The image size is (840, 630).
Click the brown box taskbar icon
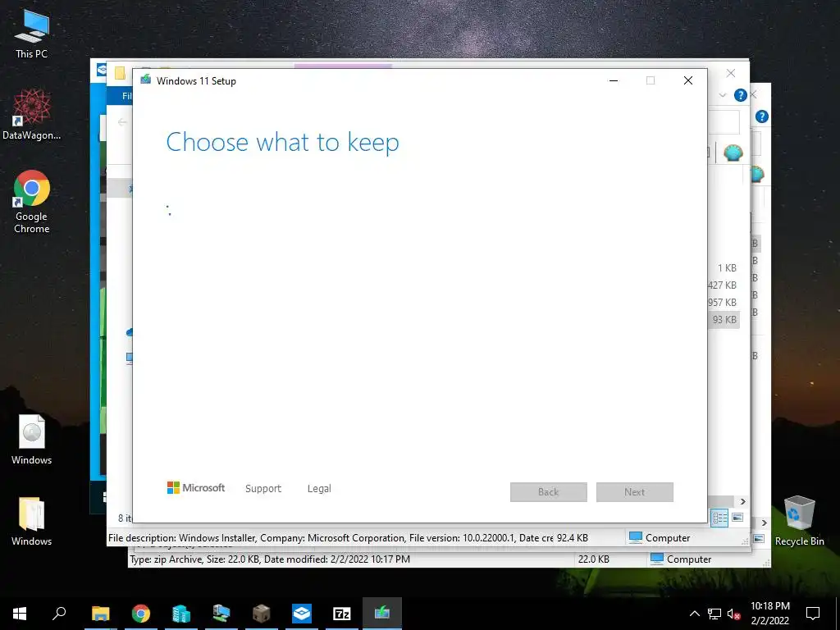pyautogui.click(x=262, y=613)
